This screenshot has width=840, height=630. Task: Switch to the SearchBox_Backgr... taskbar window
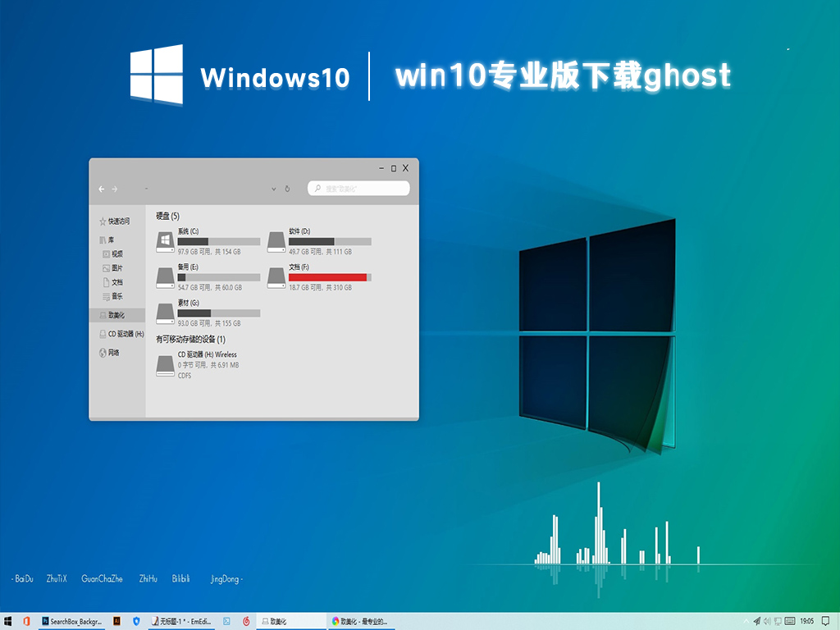tap(72, 621)
